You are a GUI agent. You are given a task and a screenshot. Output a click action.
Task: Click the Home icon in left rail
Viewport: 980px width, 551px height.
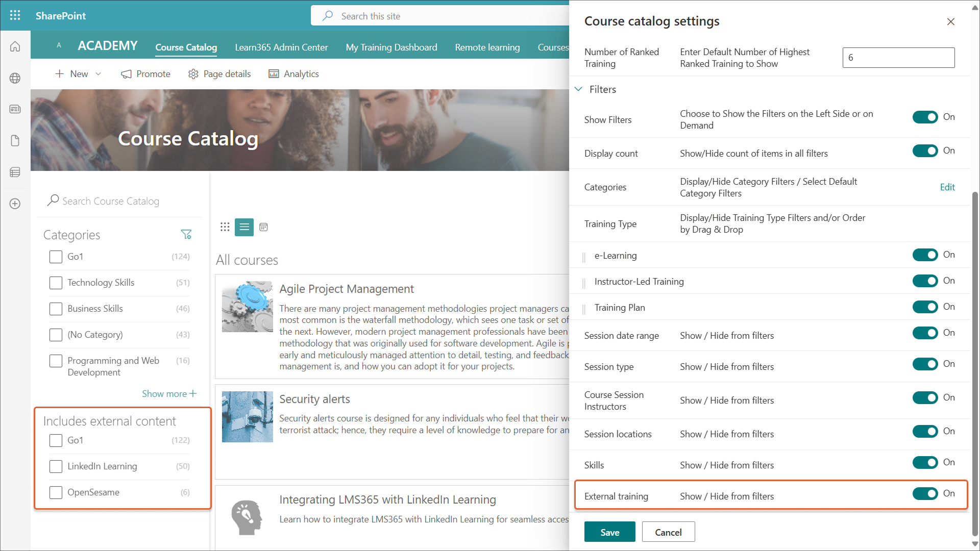[x=15, y=46]
